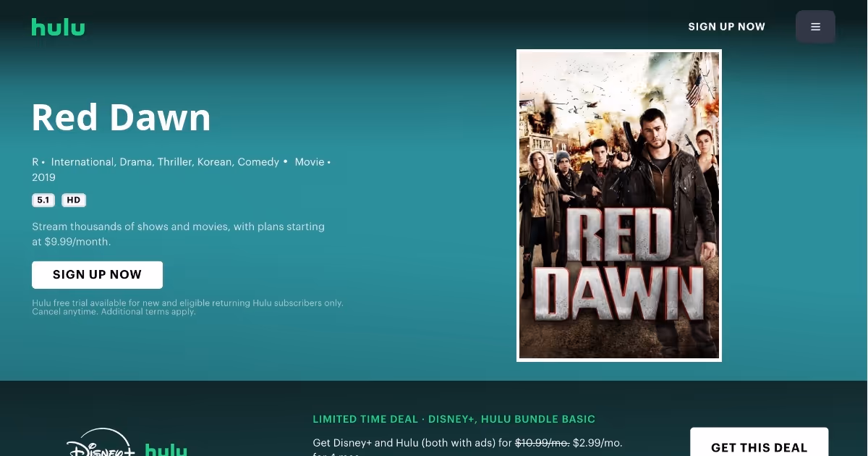Click the header SIGN UP NOW link
The image size is (868, 456).
[x=726, y=27]
